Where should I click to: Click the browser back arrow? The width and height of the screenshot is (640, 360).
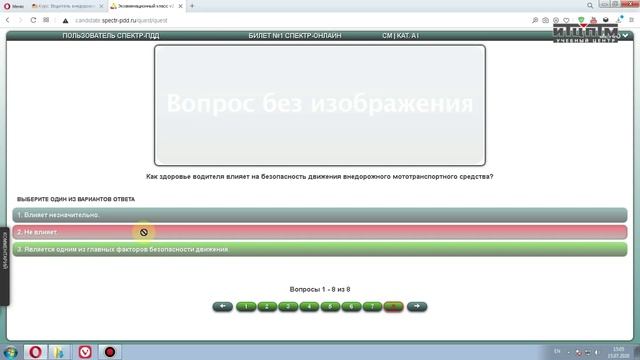pos(8,20)
